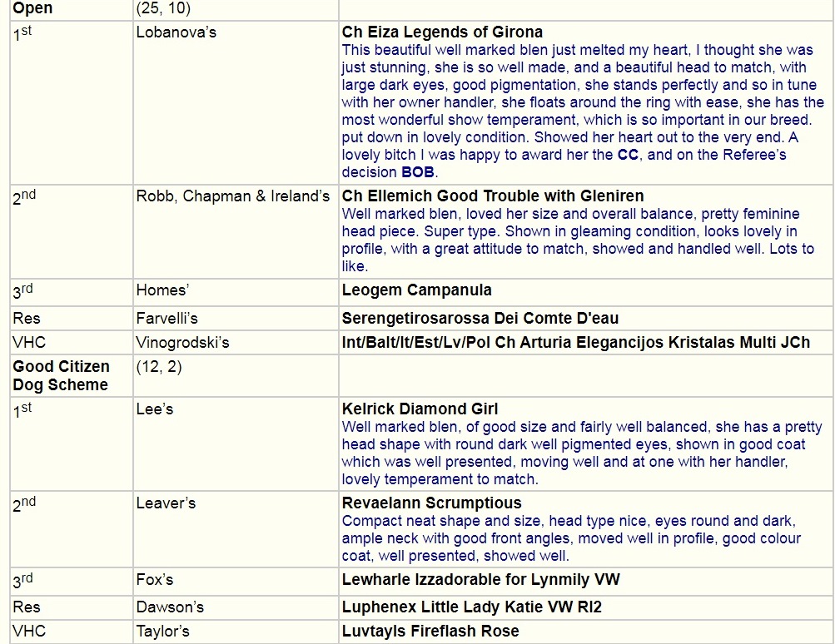The height and width of the screenshot is (644, 835).
Task: Select Lewharle Izzadorable for Lynmily VW
Action: [480, 579]
